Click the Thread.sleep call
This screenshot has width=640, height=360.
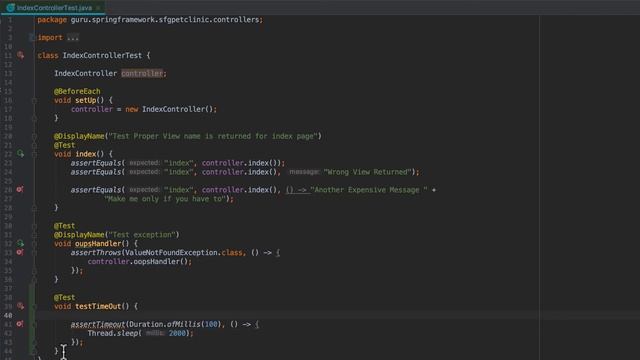[113, 333]
